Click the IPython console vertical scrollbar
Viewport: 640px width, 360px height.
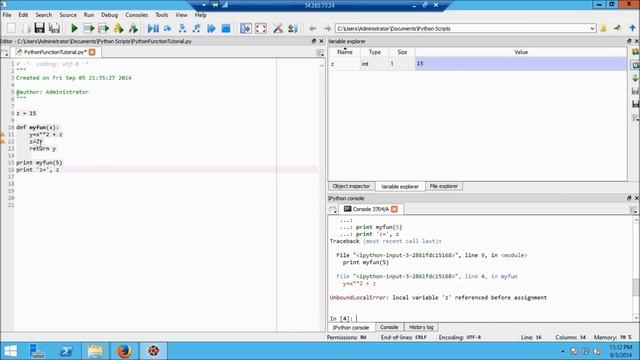pos(636,287)
